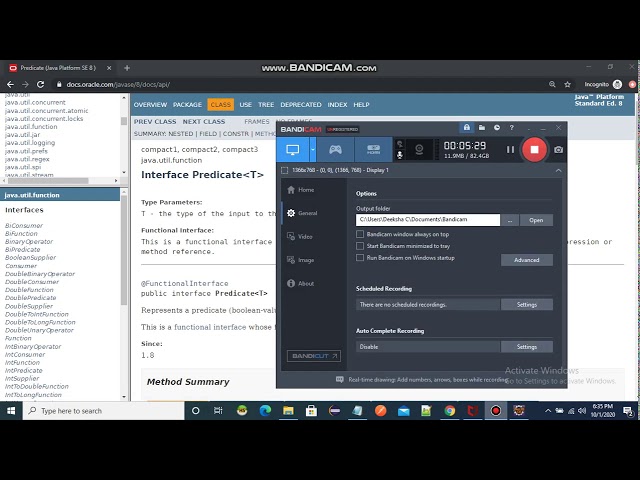Open java.util.concurrent package link
640x480 pixels.
click(35, 102)
